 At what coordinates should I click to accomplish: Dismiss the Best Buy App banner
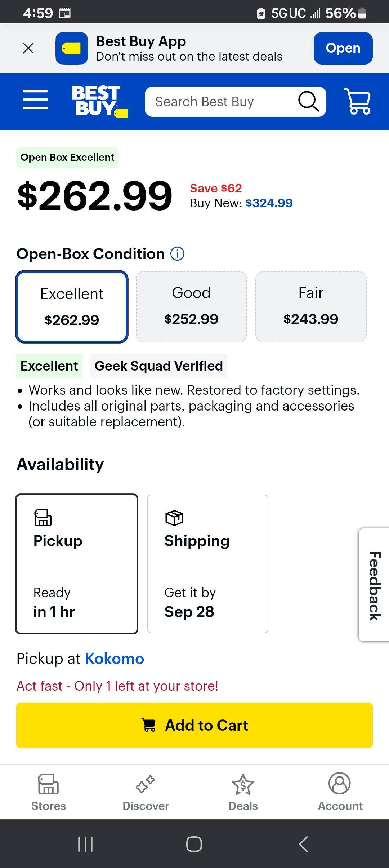click(28, 48)
